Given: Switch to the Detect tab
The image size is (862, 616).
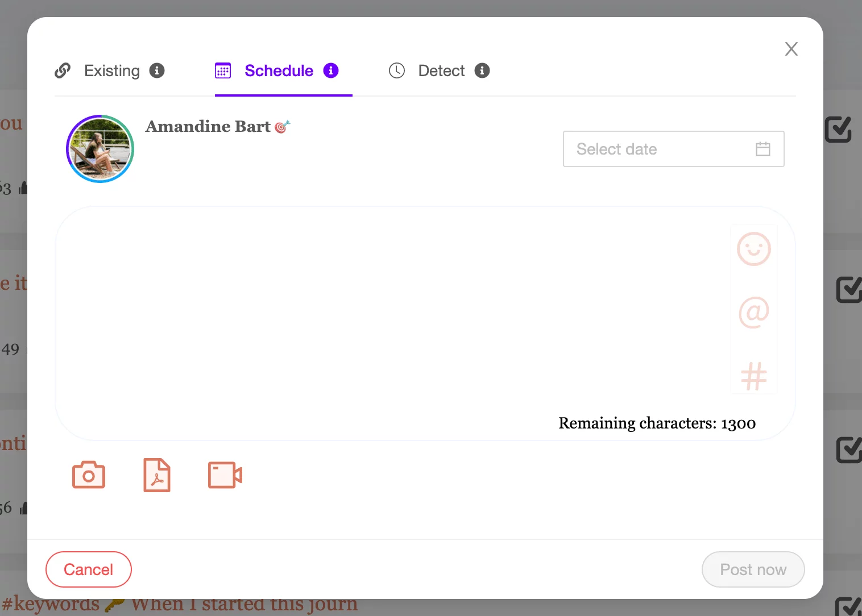Looking at the screenshot, I should 441,70.
